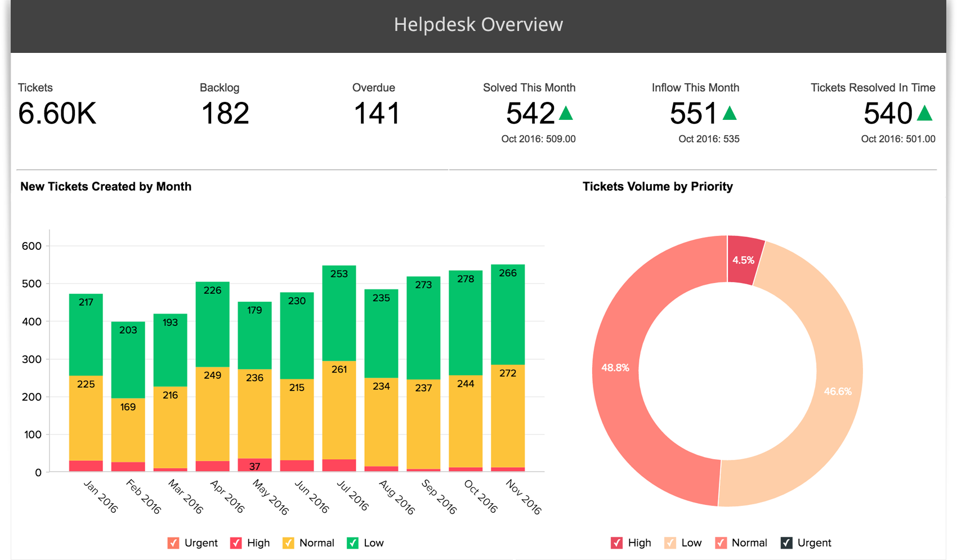
Task: Select the green bar segment labeled 230
Action: point(297,336)
